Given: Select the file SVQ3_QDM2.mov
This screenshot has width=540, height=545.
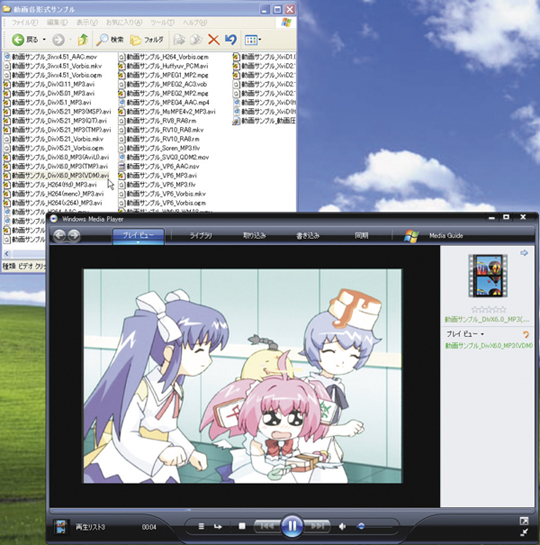Looking at the screenshot, I should (164, 157).
